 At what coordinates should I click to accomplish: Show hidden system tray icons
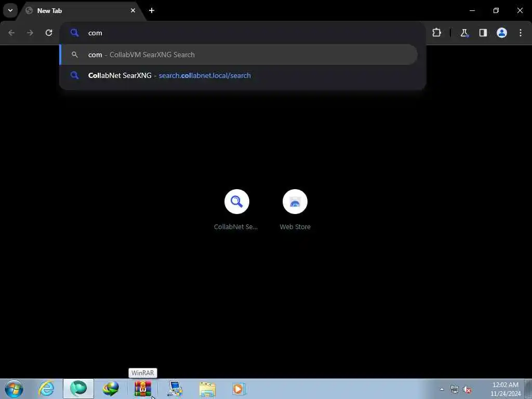pos(442,390)
